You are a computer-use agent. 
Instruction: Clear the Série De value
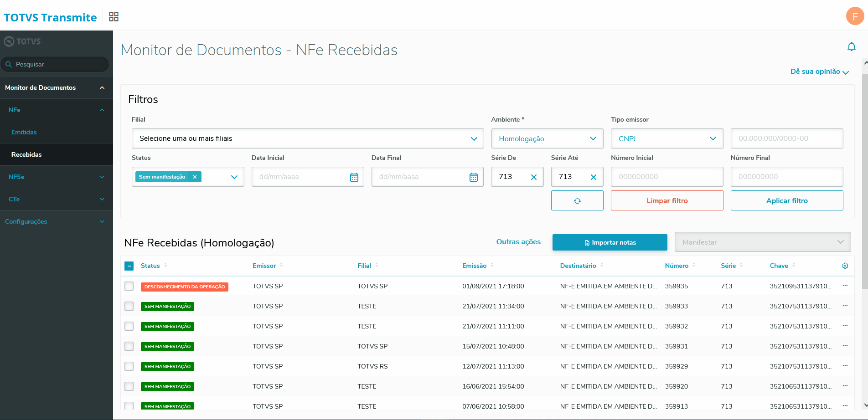[x=534, y=177]
